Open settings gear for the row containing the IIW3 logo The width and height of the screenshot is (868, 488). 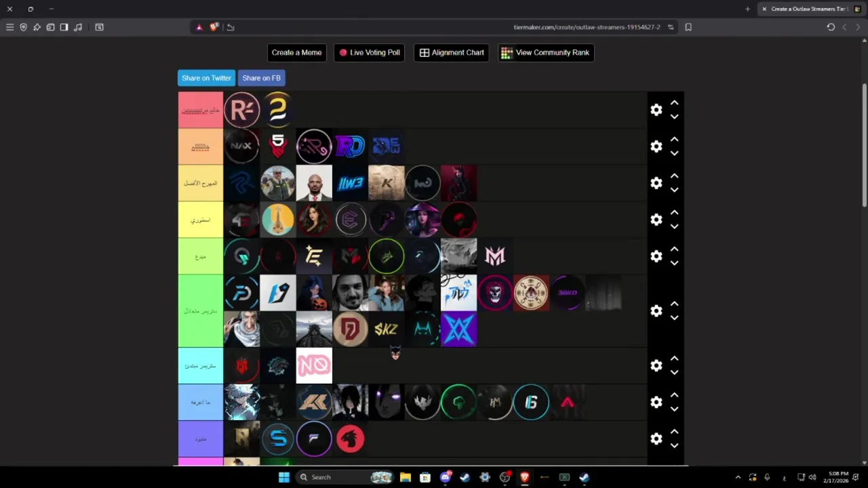click(x=656, y=183)
